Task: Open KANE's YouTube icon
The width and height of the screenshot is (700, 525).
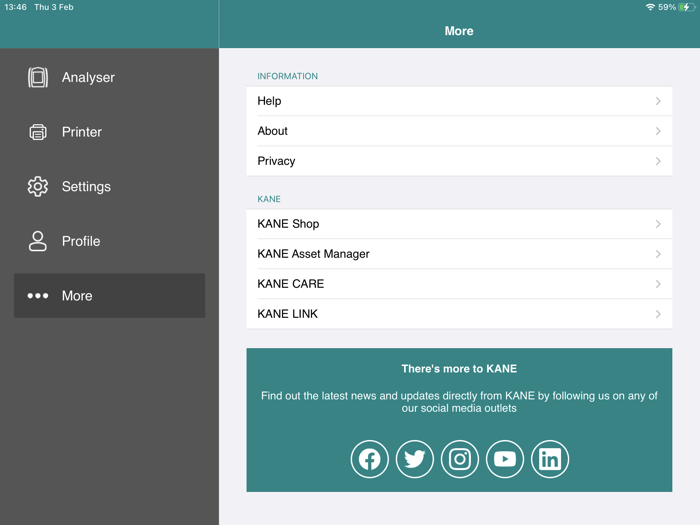Action: click(505, 459)
